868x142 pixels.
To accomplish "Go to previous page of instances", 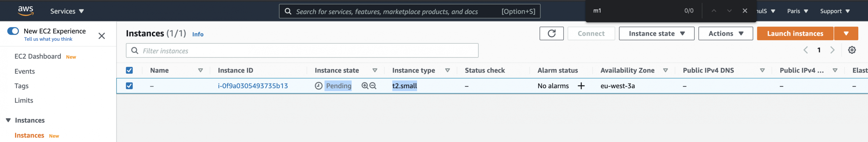I will (x=806, y=50).
